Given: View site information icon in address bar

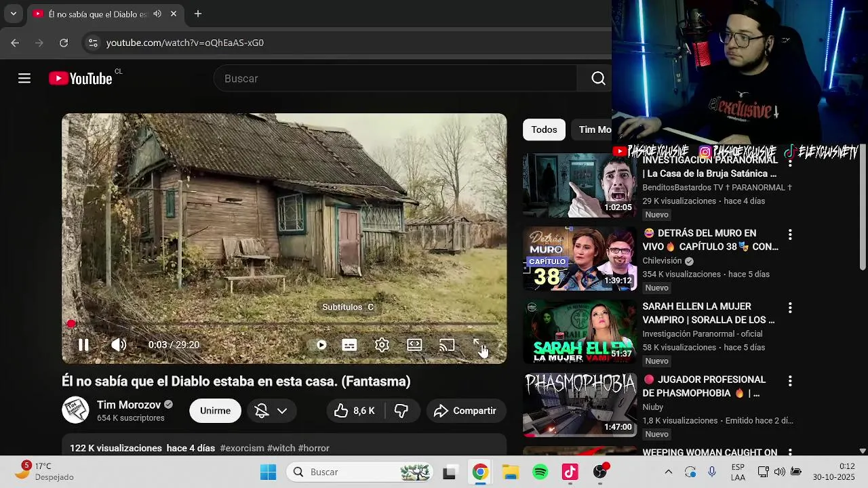Looking at the screenshot, I should (93, 43).
